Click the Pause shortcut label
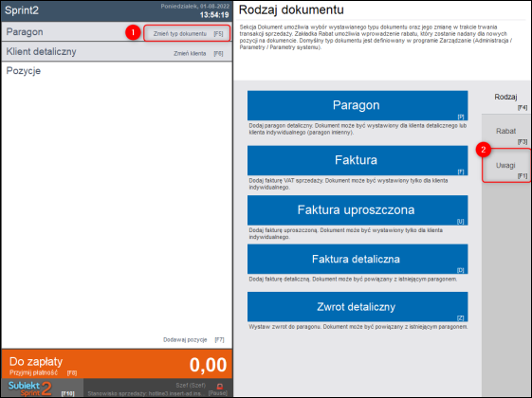The image size is (532, 398). 217,393
